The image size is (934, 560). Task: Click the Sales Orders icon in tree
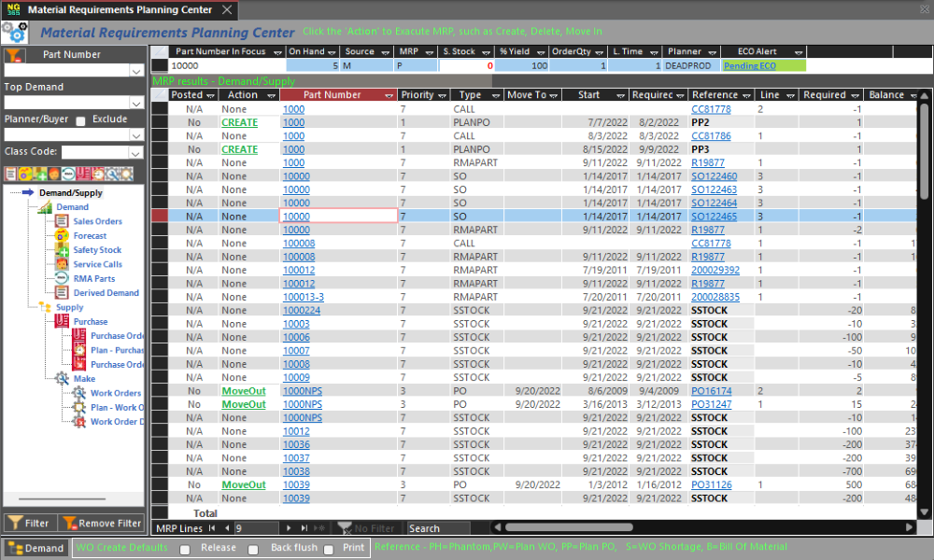tap(62, 221)
